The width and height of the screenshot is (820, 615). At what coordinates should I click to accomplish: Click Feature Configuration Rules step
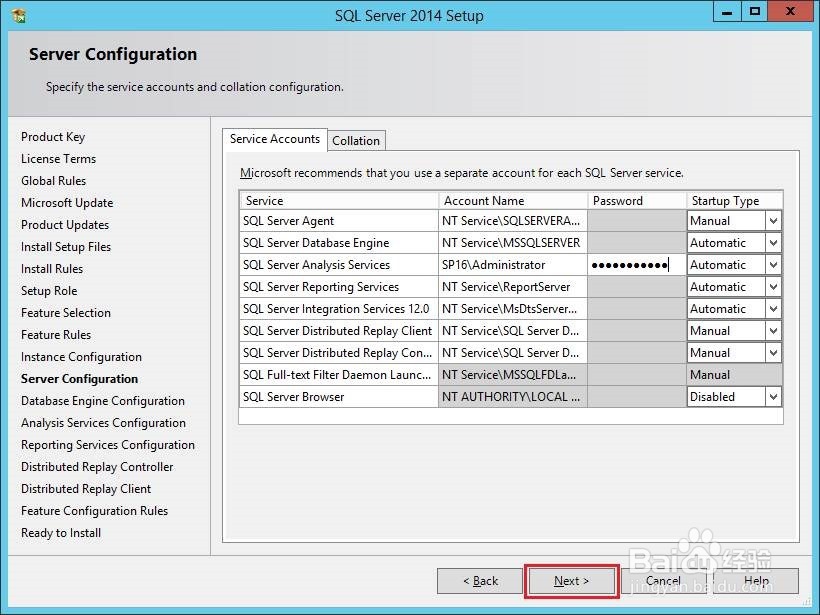95,510
